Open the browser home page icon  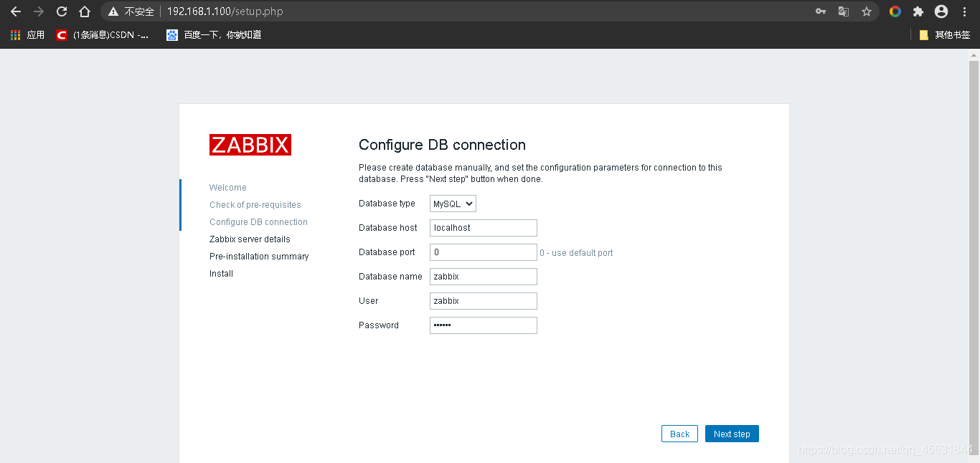click(x=85, y=11)
